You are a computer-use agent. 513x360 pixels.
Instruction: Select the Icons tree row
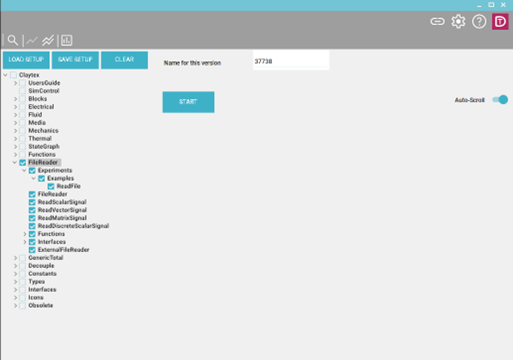point(36,298)
